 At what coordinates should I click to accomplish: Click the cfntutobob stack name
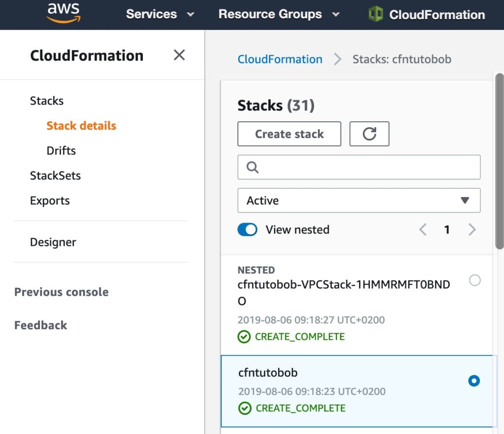coord(268,372)
